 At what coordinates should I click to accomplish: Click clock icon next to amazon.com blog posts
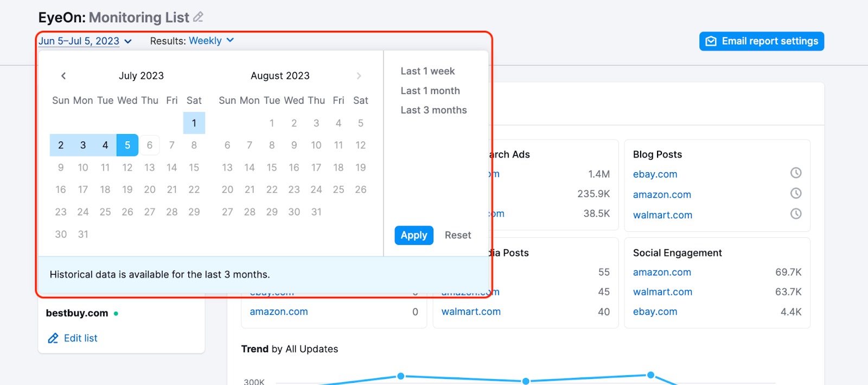point(795,193)
